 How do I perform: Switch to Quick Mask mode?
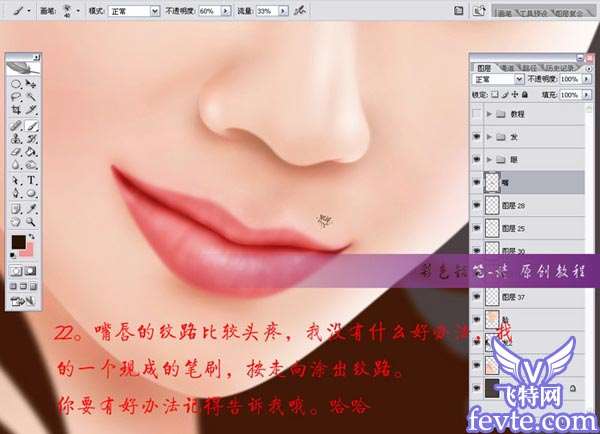click(31, 271)
